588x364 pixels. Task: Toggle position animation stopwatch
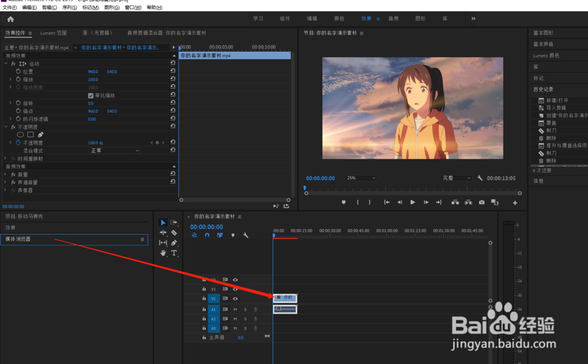tap(18, 71)
